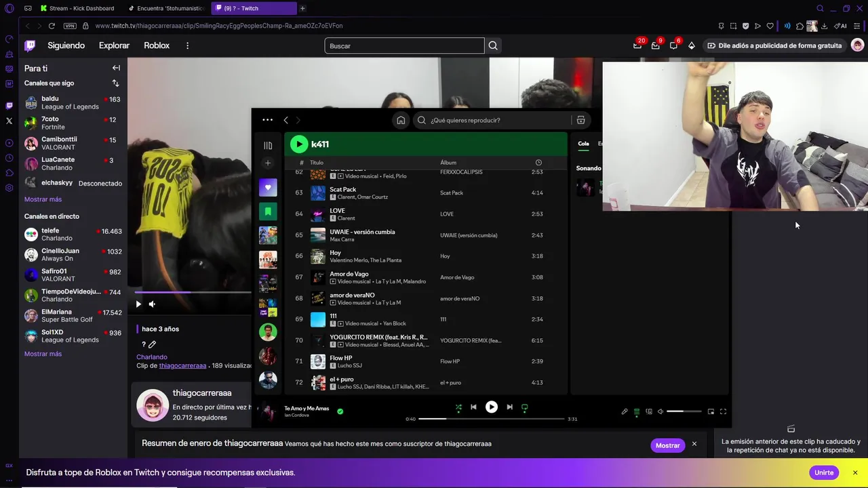Click Unirte on Roblox banner
Screen dimensions: 868x488
tap(824, 472)
